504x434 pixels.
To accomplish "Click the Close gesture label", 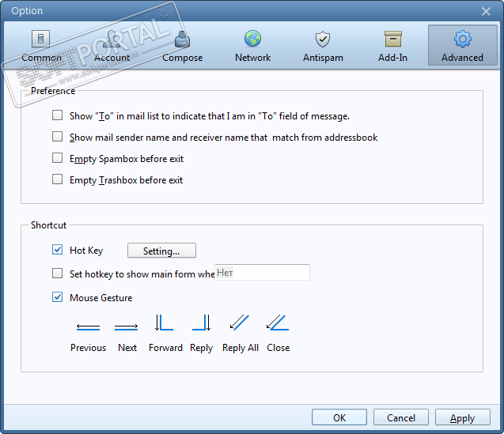I will click(x=278, y=348).
